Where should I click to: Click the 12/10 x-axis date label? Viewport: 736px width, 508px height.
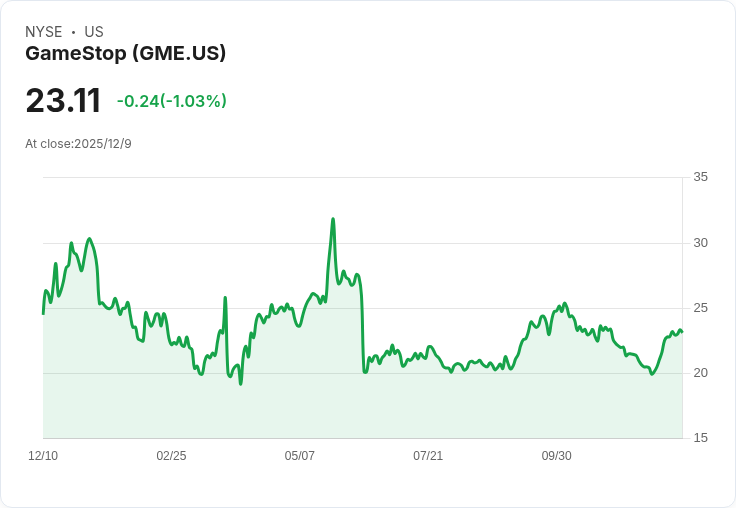pyautogui.click(x=43, y=456)
